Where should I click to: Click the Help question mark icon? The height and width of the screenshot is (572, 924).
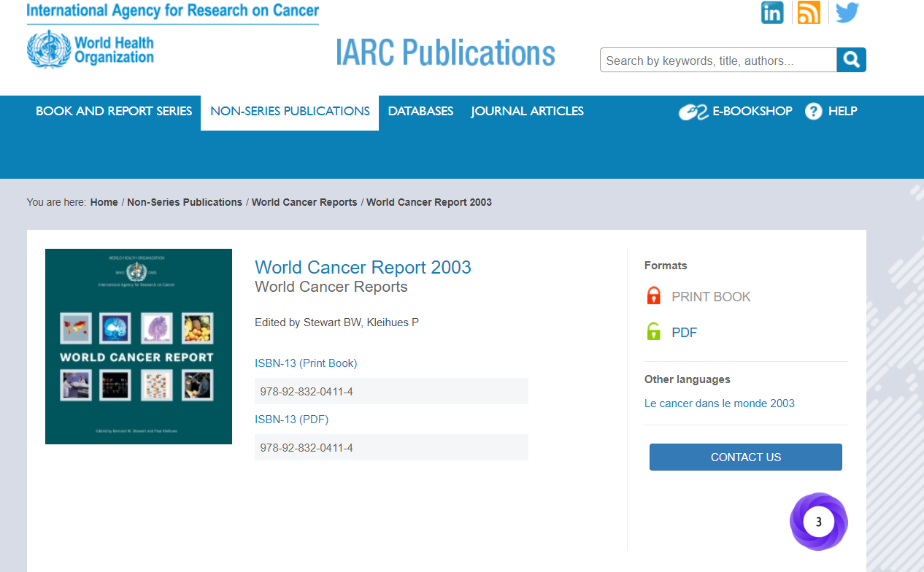click(x=813, y=111)
